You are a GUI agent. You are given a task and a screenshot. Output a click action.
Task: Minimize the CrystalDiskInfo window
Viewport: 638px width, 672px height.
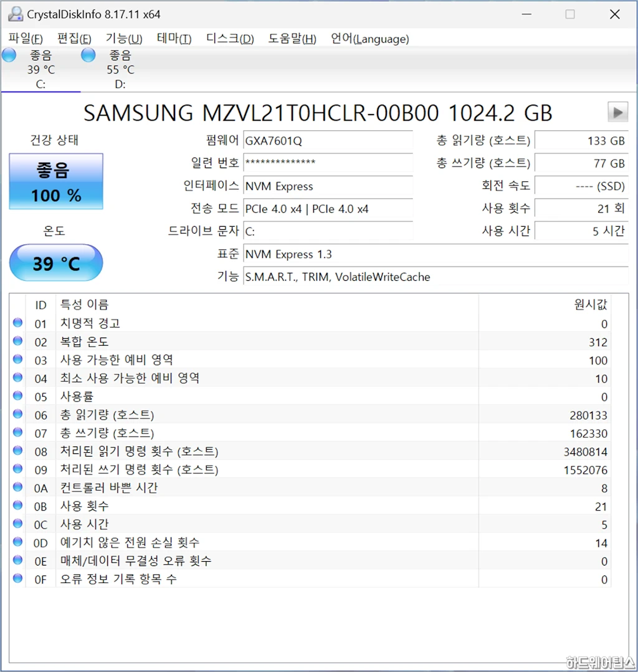526,14
